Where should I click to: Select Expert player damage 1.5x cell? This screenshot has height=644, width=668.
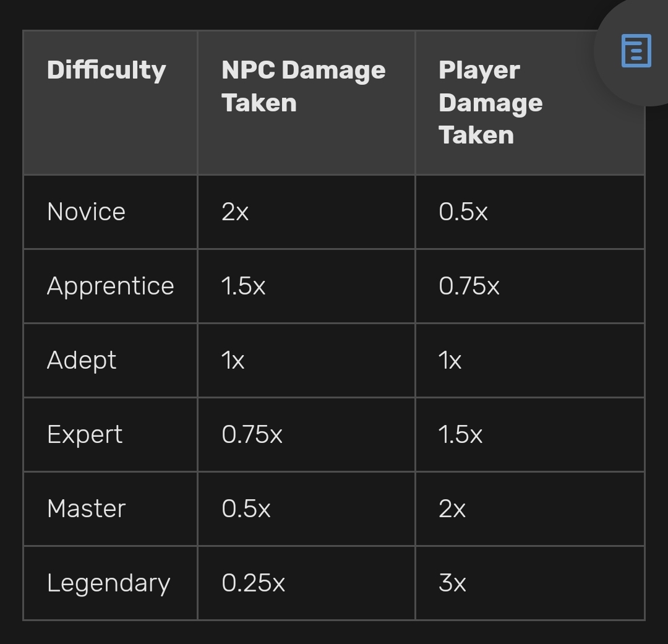pyautogui.click(x=529, y=434)
